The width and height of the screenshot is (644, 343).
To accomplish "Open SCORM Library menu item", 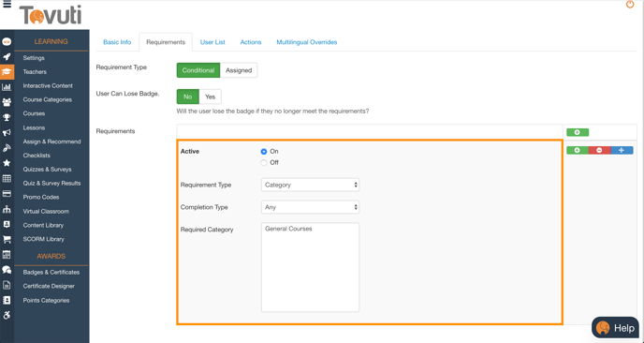I will (x=44, y=239).
